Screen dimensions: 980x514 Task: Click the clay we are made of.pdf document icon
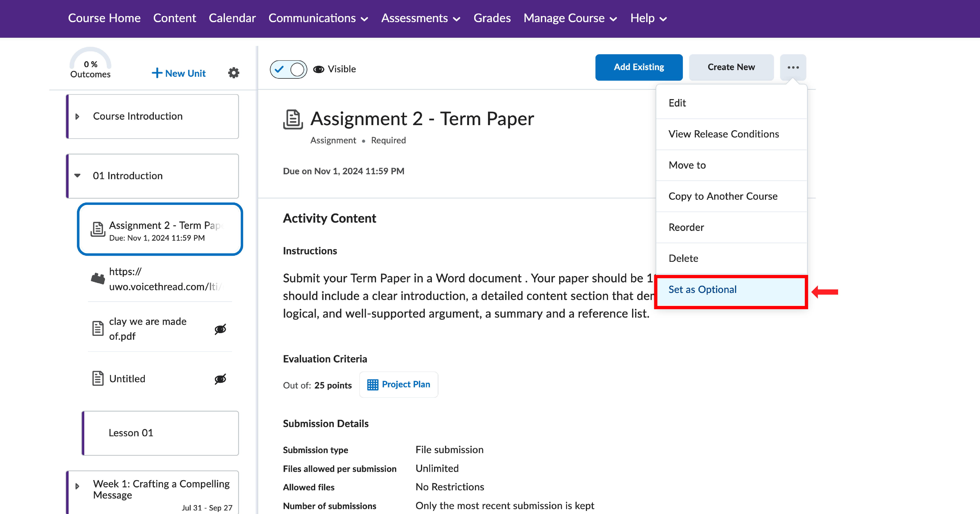pos(98,329)
